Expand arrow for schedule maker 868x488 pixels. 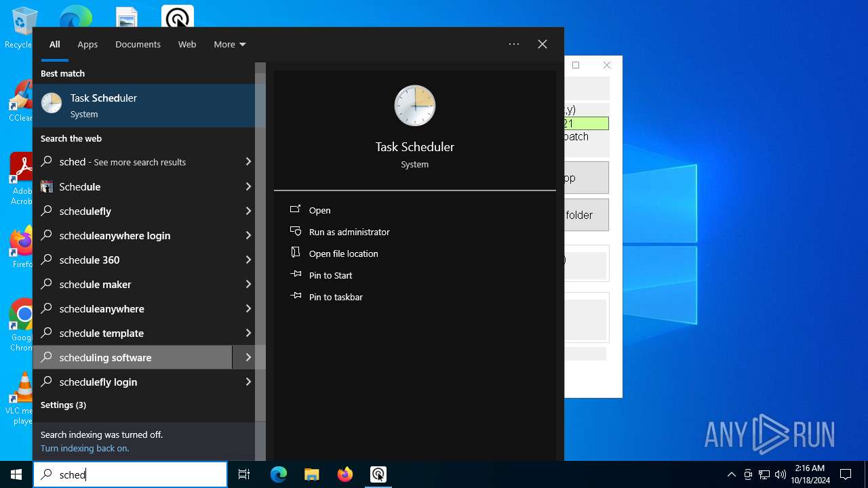click(x=248, y=284)
